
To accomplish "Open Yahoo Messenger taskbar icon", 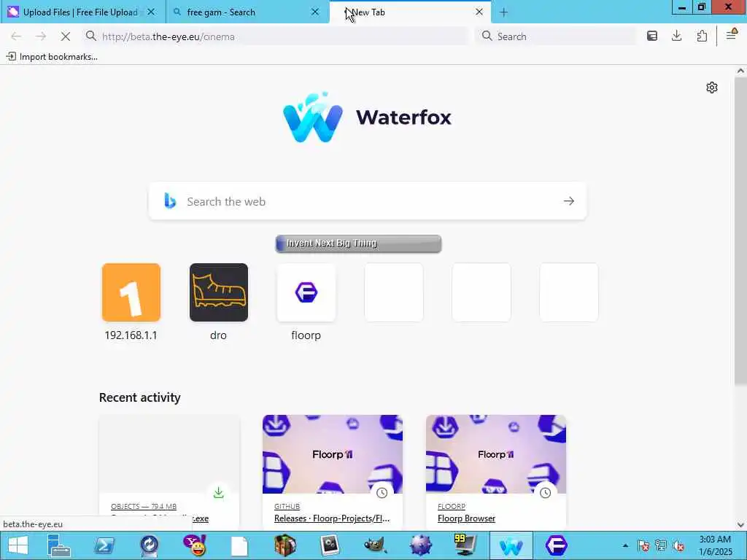I will point(194,545).
